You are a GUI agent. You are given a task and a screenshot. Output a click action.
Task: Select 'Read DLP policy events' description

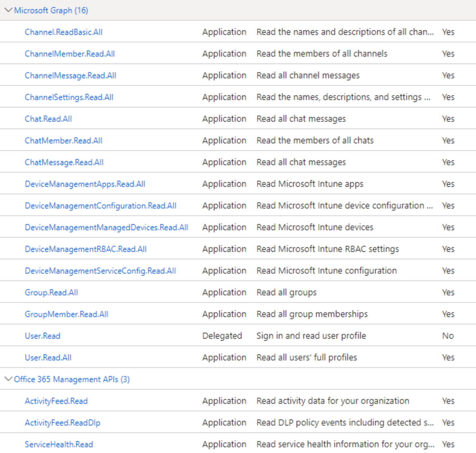[345, 423]
